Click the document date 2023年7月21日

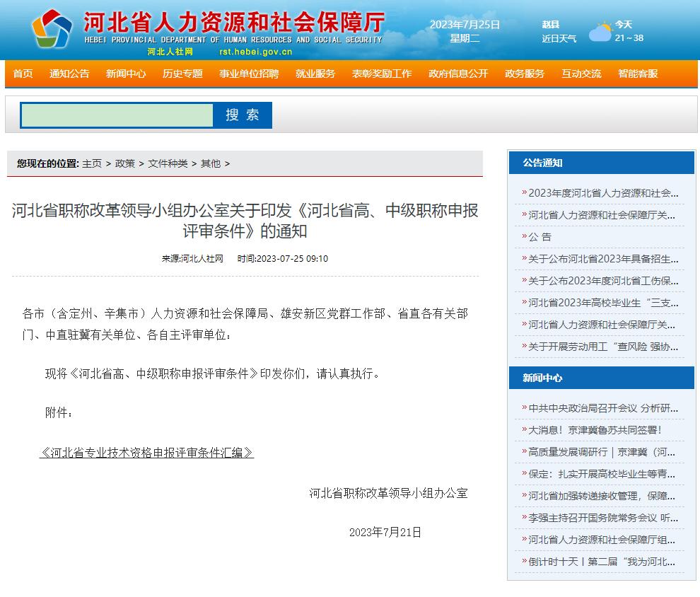(x=385, y=532)
